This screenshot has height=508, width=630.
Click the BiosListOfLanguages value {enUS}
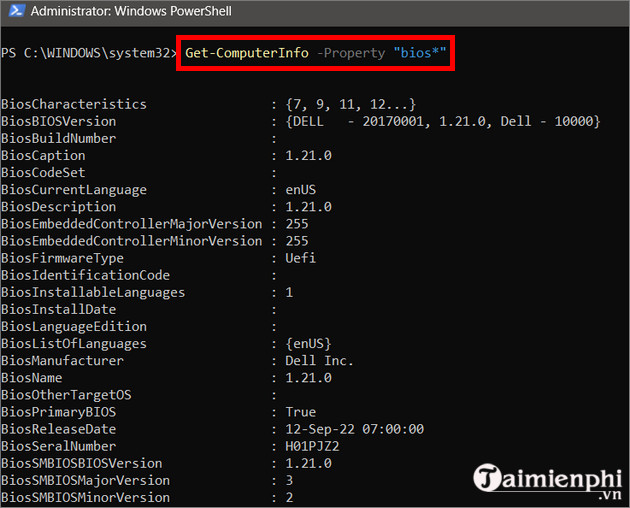click(x=308, y=344)
